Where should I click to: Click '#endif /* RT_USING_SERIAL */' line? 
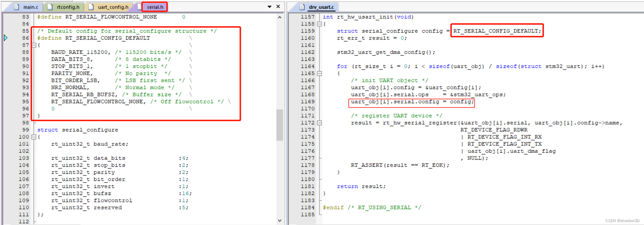pos(372,207)
